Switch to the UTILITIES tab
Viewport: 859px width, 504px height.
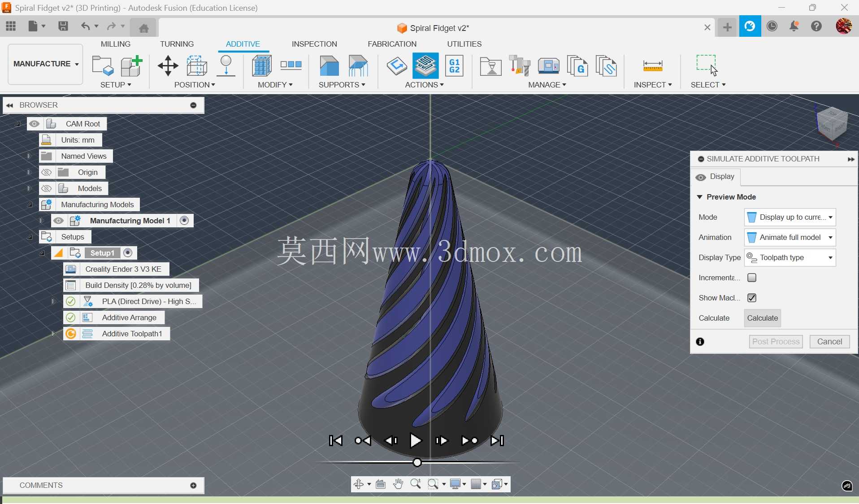pyautogui.click(x=464, y=44)
